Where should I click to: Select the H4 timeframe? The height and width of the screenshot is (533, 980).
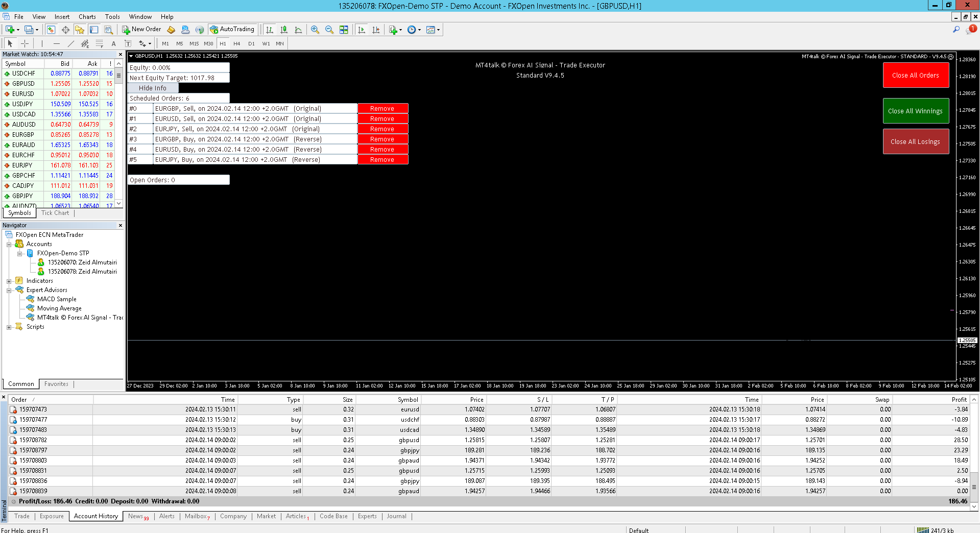(236, 43)
